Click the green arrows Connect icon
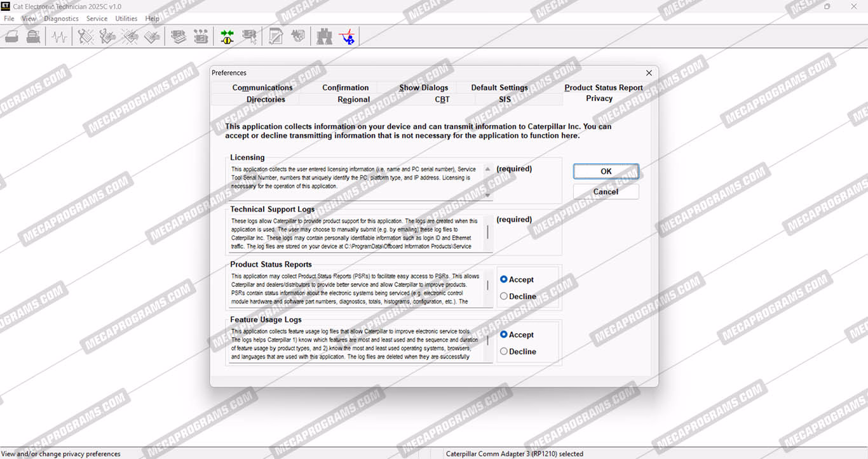Viewport: 868px width, 459px height. [x=227, y=37]
